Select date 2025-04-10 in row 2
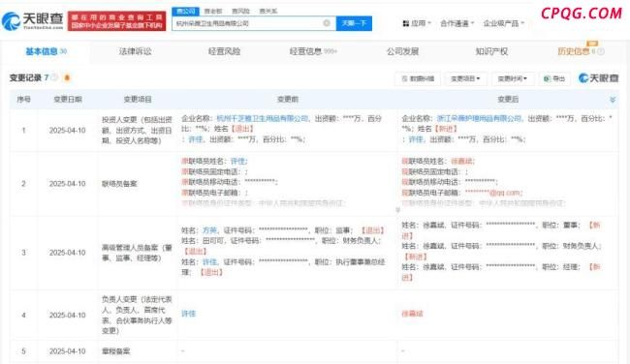Image resolution: width=630 pixels, height=364 pixels. [x=68, y=183]
